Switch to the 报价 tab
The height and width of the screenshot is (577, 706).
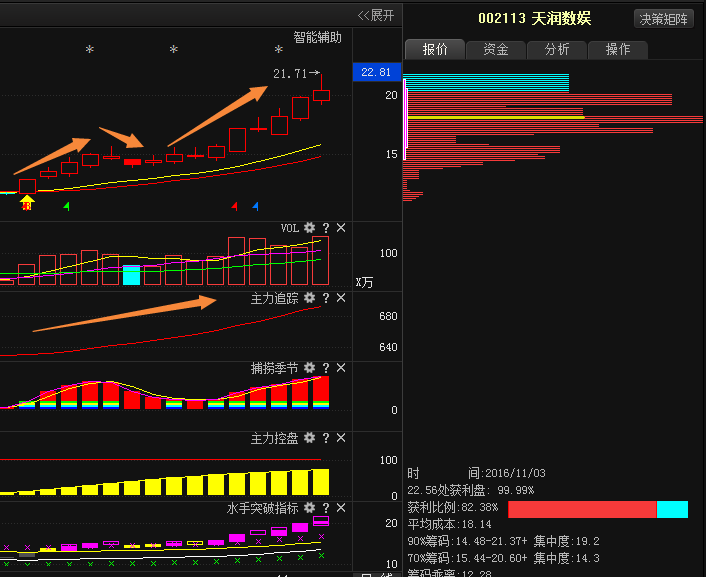[435, 49]
